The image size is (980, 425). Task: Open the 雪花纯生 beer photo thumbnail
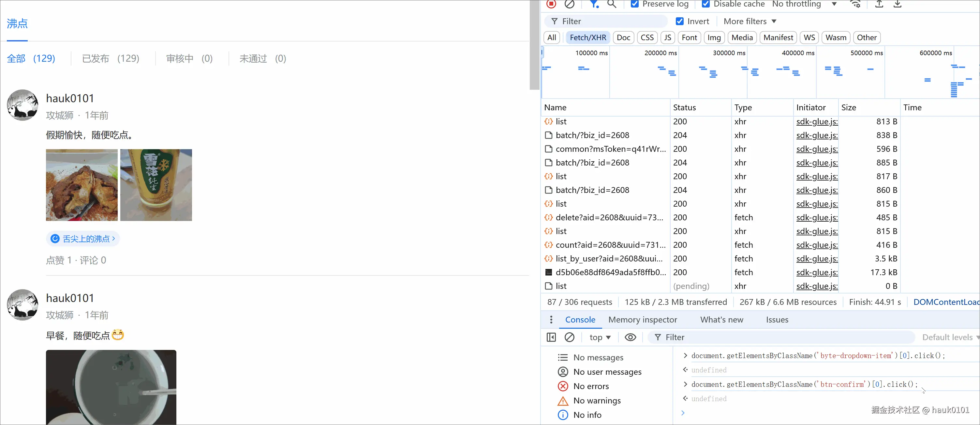156,185
